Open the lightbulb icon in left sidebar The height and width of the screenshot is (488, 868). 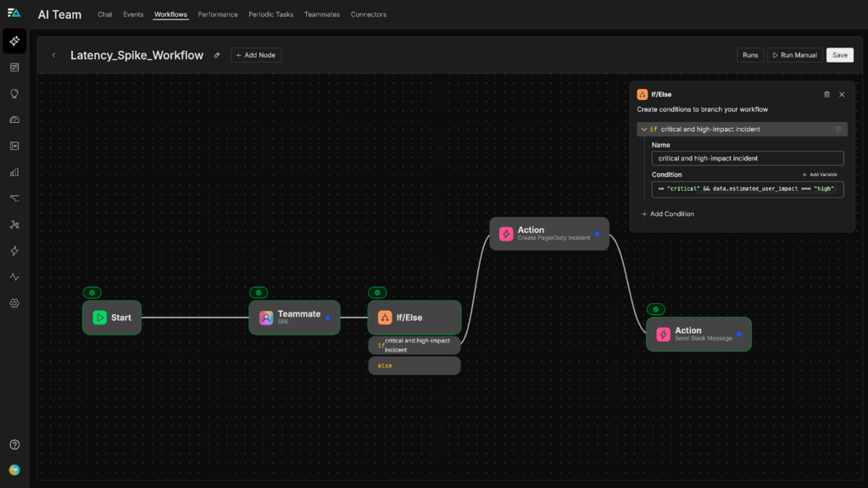click(14, 93)
